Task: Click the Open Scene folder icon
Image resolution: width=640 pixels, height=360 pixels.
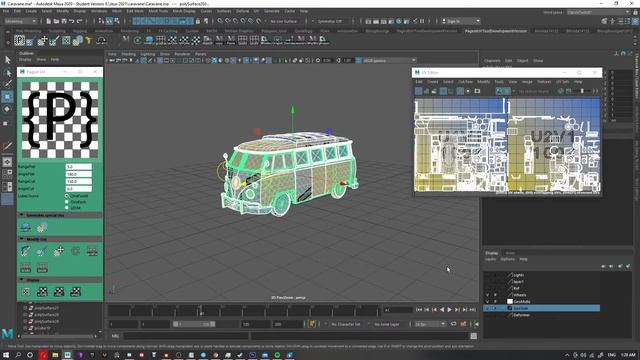Action: (x=56, y=21)
